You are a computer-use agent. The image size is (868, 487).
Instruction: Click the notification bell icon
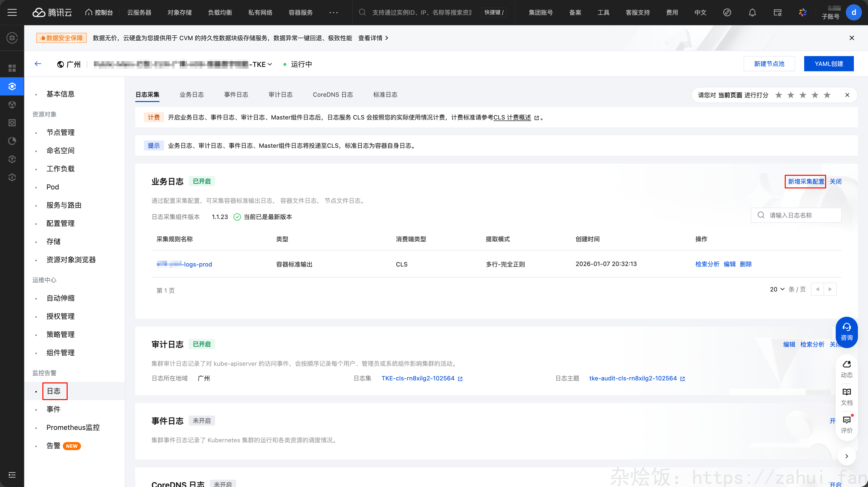[752, 12]
